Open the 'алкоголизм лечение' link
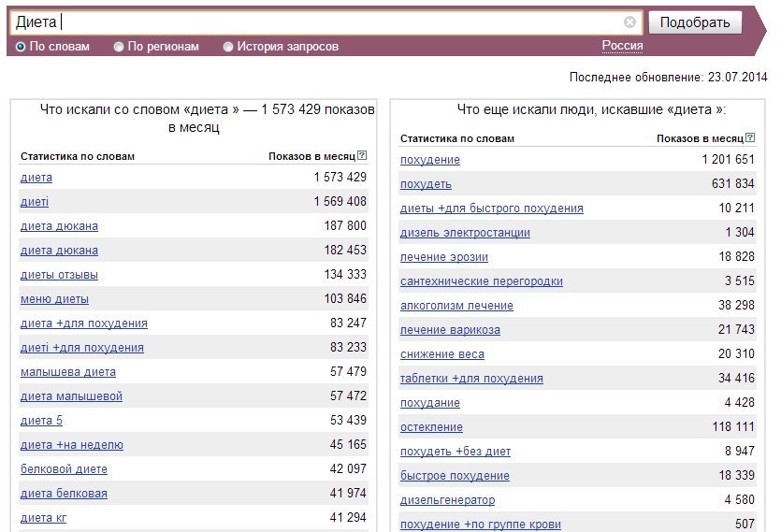The height and width of the screenshot is (532, 781). (x=456, y=307)
